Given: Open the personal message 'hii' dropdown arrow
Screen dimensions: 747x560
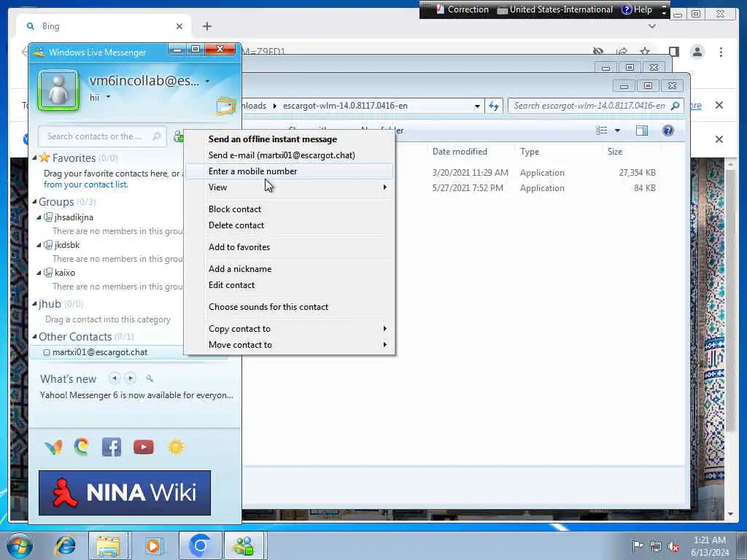Looking at the screenshot, I should (108, 97).
